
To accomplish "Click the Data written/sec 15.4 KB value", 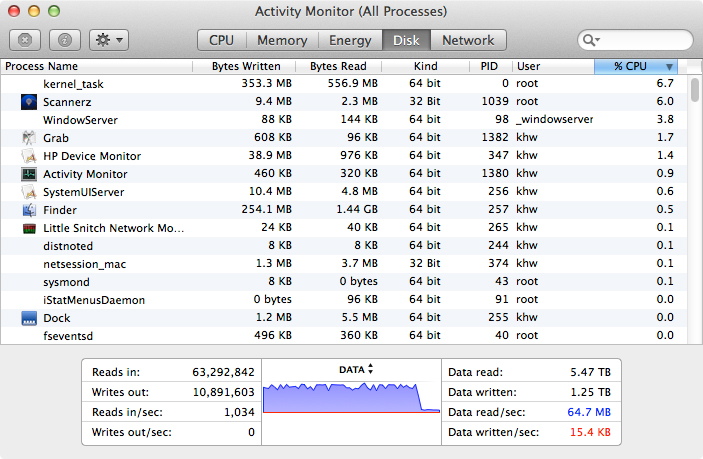I will 590,432.
